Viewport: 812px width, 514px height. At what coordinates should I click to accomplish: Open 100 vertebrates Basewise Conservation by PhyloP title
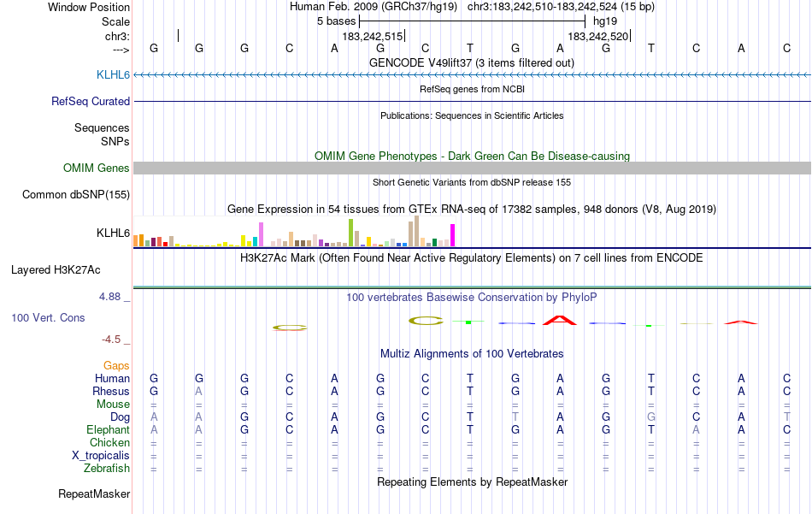472,298
